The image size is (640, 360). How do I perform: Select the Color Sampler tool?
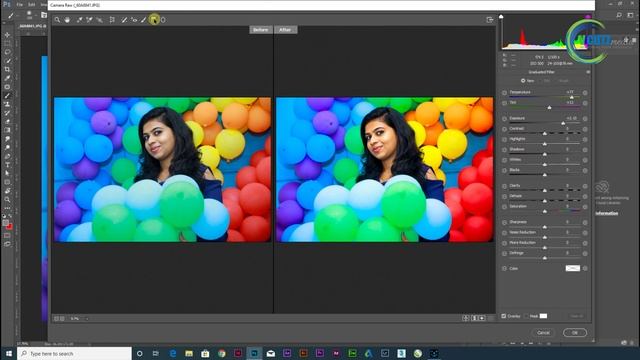[89, 20]
